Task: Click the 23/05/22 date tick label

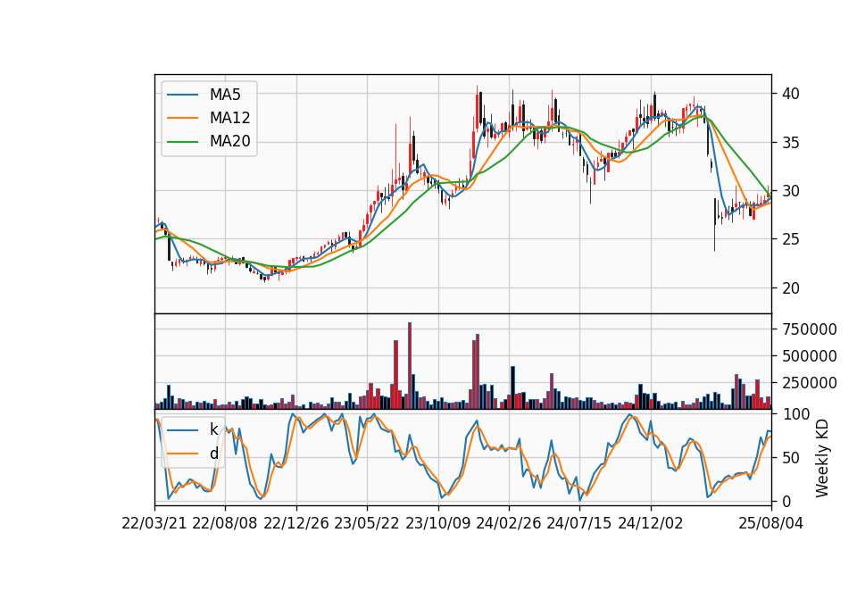Action: pyautogui.click(x=367, y=524)
